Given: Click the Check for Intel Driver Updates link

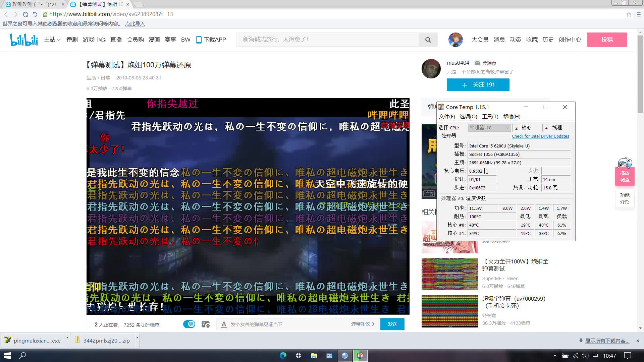Looking at the screenshot, I should point(540,136).
